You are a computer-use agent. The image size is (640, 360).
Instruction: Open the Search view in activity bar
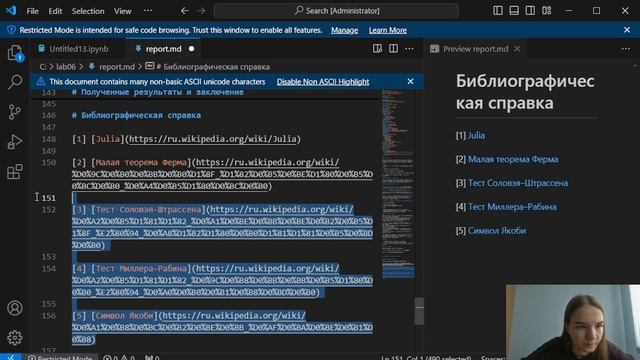[x=15, y=82]
